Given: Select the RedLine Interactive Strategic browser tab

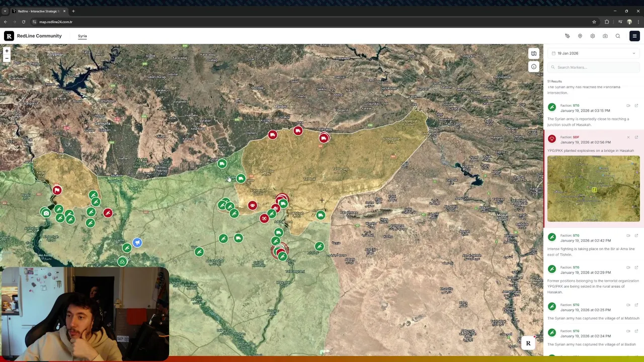Looking at the screenshot, I should tap(39, 11).
